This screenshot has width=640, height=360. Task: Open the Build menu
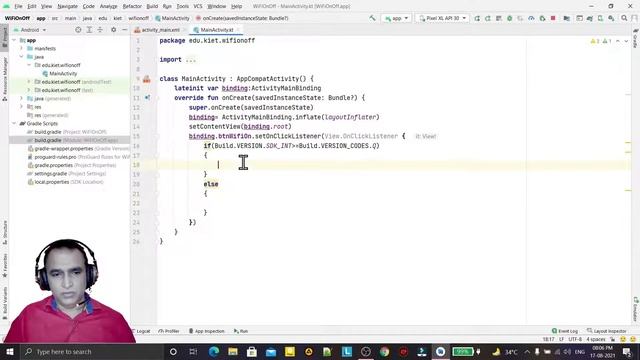[152, 7]
